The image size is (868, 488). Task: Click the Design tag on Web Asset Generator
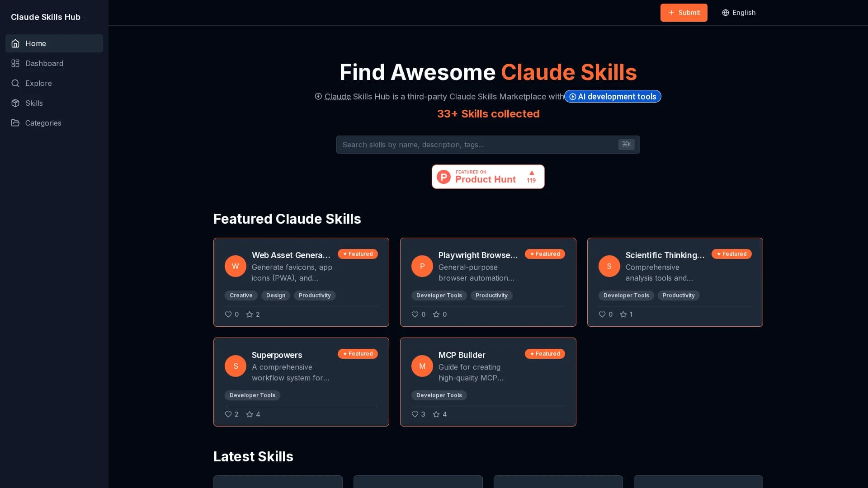276,296
